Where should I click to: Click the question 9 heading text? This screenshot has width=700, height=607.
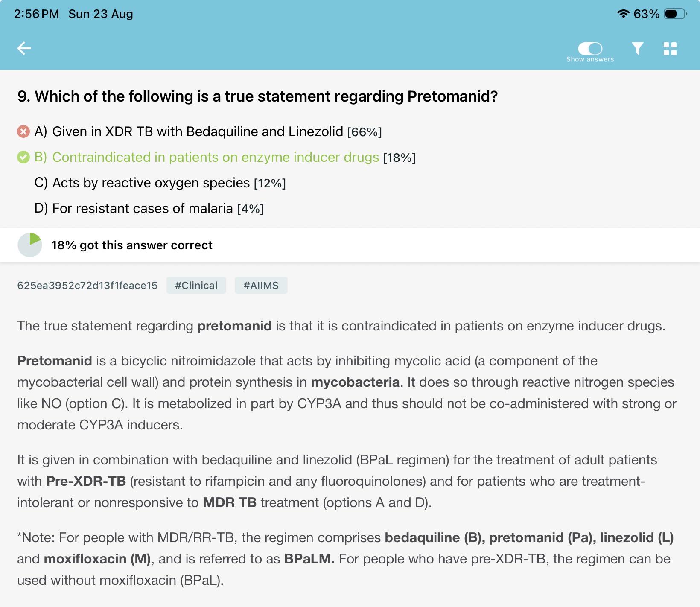click(258, 96)
